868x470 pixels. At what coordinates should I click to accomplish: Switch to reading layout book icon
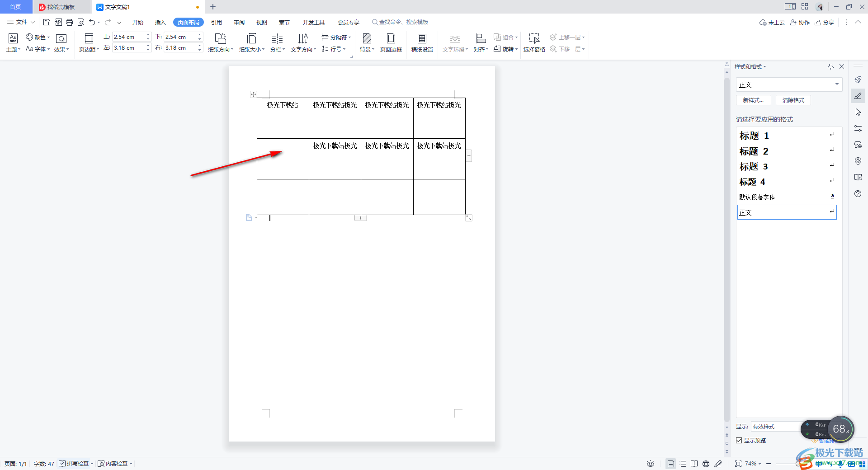[694, 464]
